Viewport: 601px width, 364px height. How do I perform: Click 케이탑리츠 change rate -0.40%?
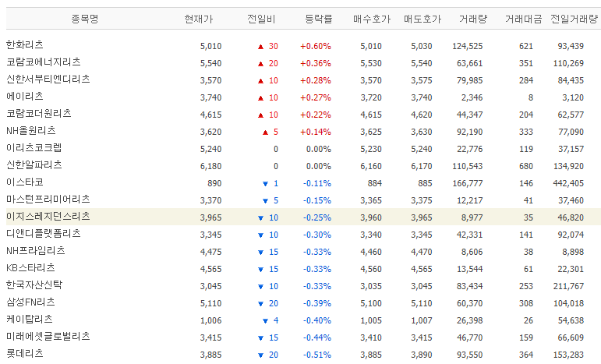point(317,320)
